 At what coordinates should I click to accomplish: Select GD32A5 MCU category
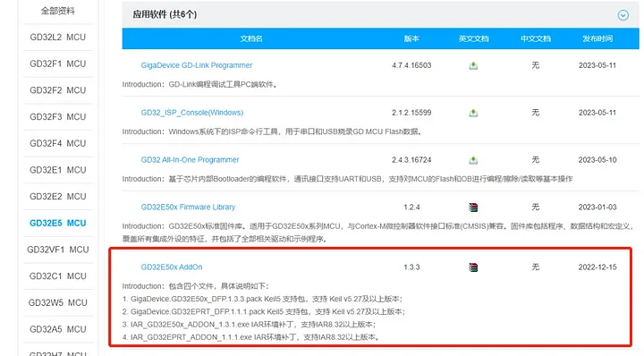coord(58,329)
